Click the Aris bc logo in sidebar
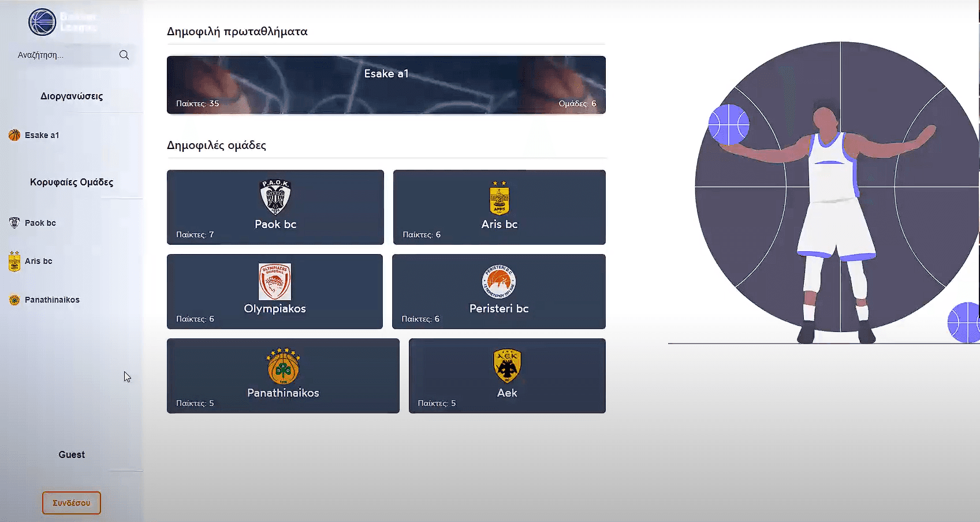Screen dimensions: 980x522 (x=14, y=261)
